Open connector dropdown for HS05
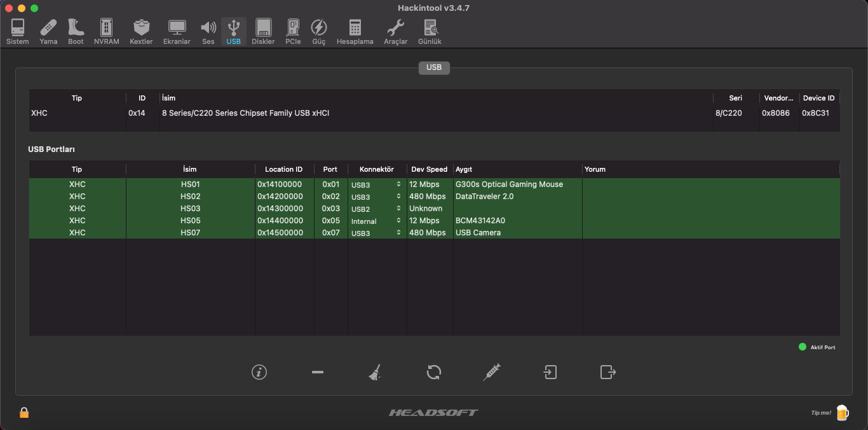868x430 pixels. (377, 221)
